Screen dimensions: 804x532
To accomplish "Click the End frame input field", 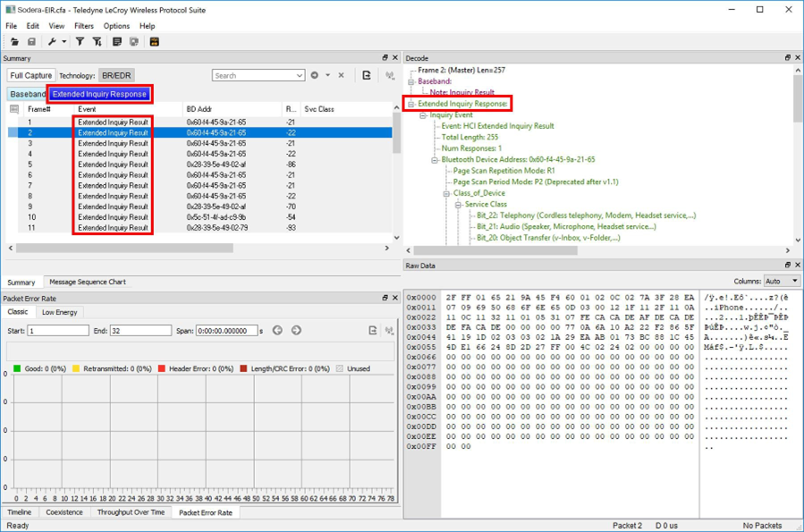I will point(140,331).
